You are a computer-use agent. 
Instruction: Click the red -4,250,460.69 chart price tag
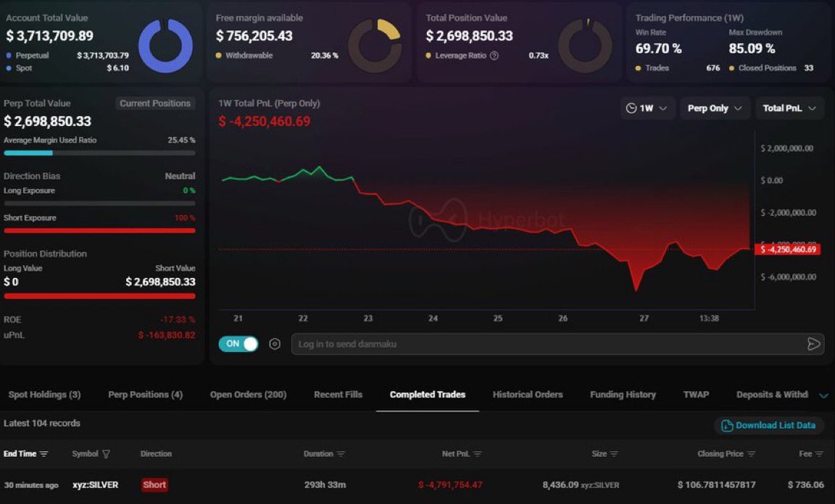click(788, 249)
